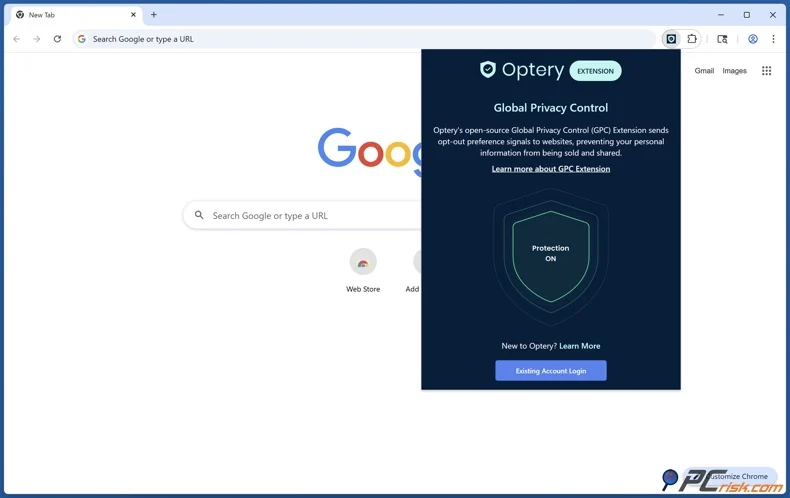Open Learn more about GPC Extension link
The width and height of the screenshot is (790, 498).
click(551, 169)
